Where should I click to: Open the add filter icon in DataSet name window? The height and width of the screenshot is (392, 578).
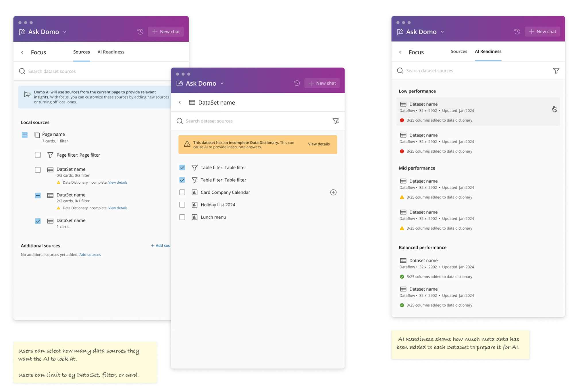[336, 121]
